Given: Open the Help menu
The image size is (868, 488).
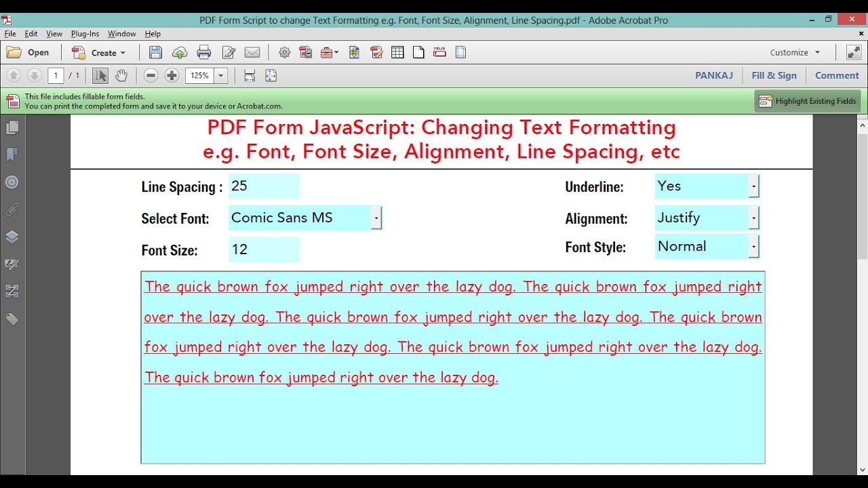Looking at the screenshot, I should [153, 34].
